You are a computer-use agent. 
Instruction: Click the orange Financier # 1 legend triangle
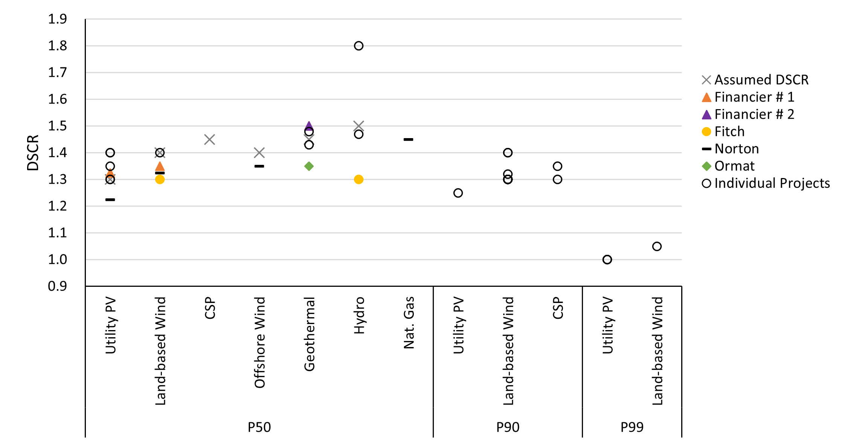pyautogui.click(x=706, y=97)
